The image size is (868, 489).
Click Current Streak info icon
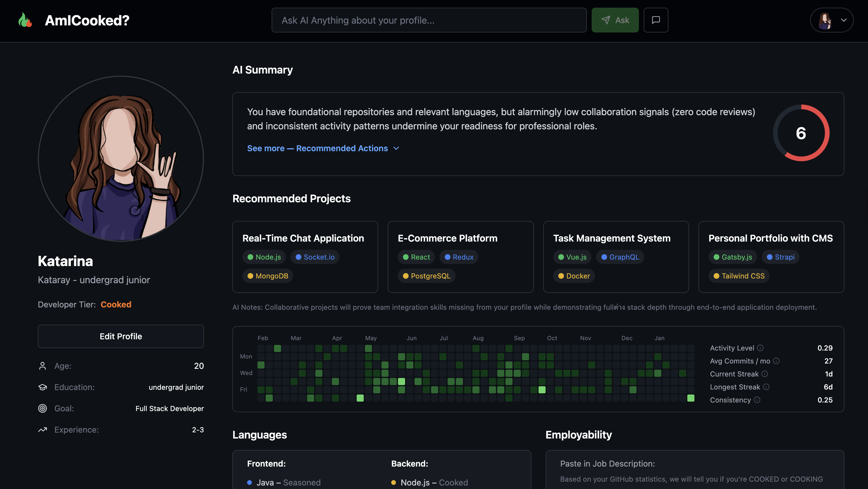(x=765, y=374)
